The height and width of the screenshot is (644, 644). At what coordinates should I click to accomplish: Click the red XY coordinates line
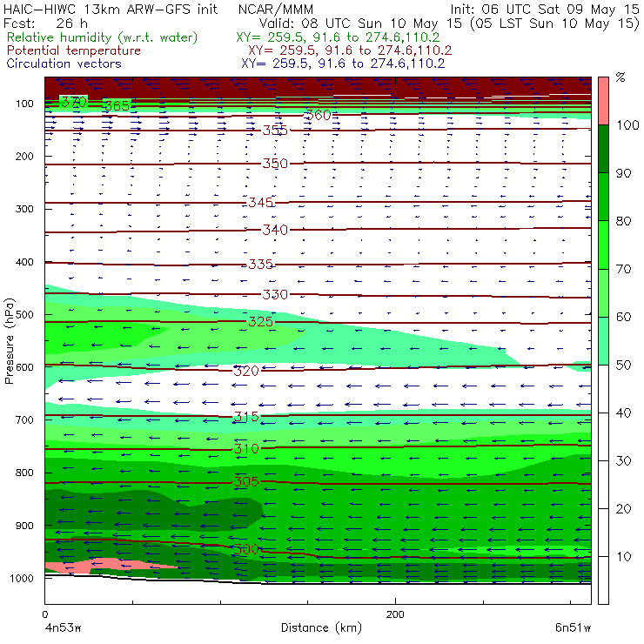tap(350, 50)
